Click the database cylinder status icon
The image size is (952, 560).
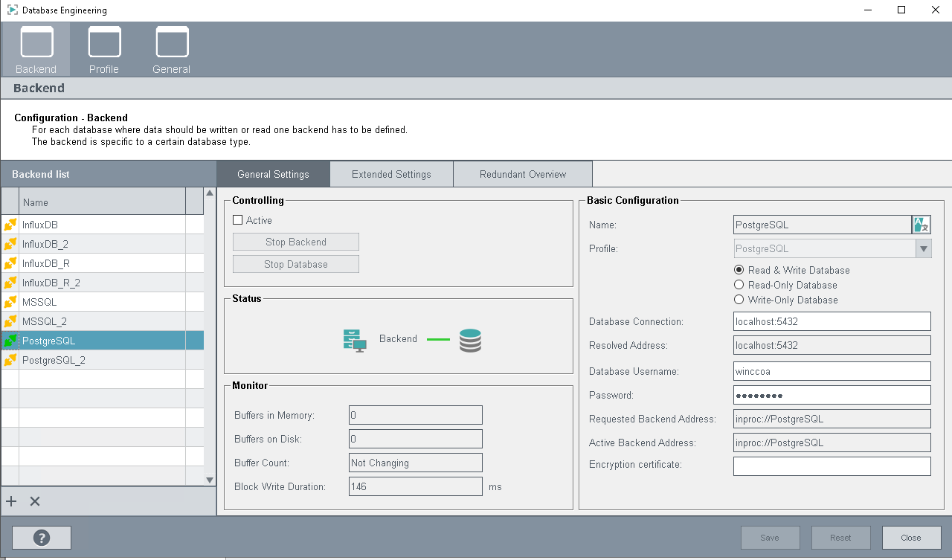click(470, 340)
